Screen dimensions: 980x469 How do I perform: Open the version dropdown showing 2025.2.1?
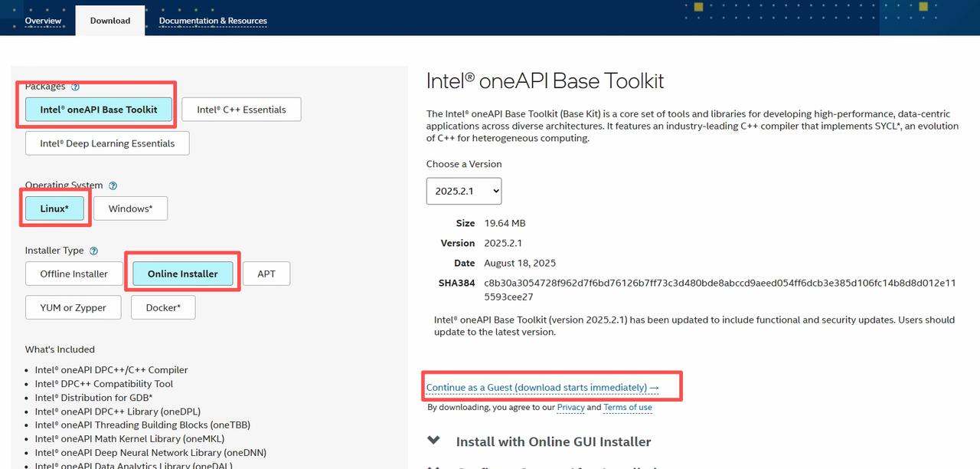click(464, 192)
